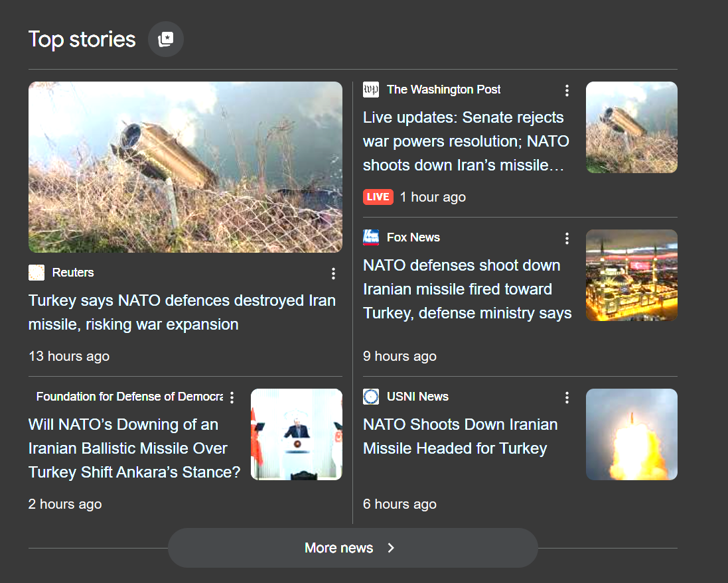This screenshot has height=583, width=728.
Task: Open the Fox News headline about NATO defenses
Action: [467, 289]
